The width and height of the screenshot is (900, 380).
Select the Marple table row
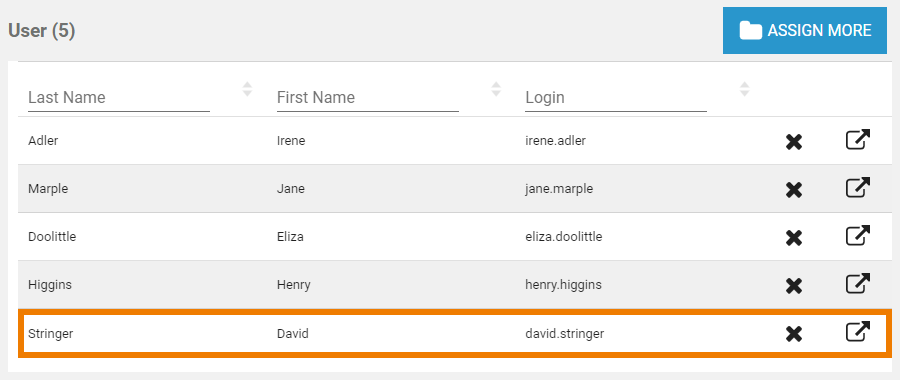pos(455,189)
